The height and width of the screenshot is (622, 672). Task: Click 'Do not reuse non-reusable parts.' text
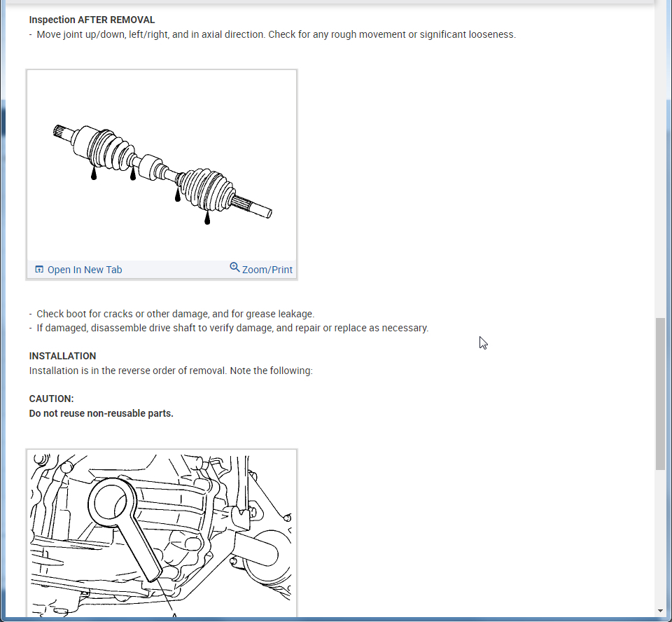[x=101, y=413]
